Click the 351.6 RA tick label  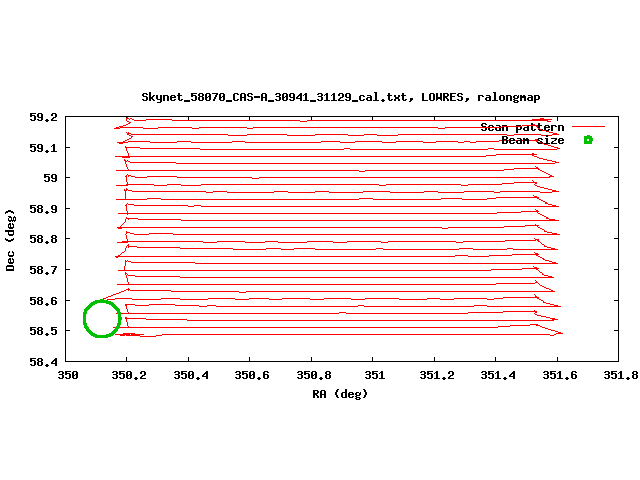(560, 375)
